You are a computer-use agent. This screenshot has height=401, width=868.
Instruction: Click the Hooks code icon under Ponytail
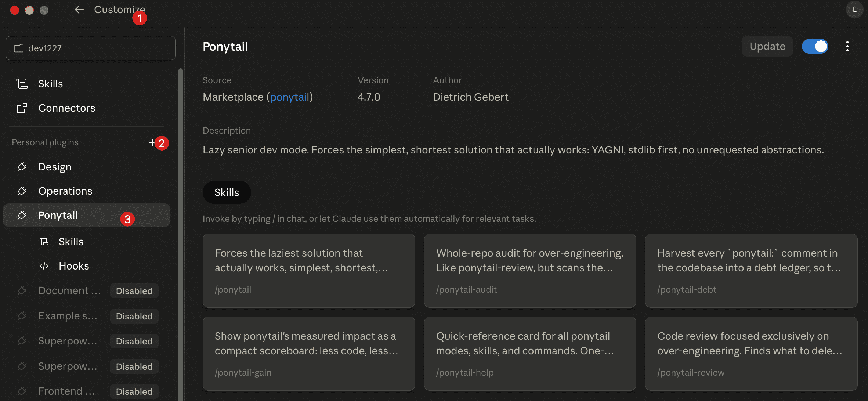tap(44, 266)
